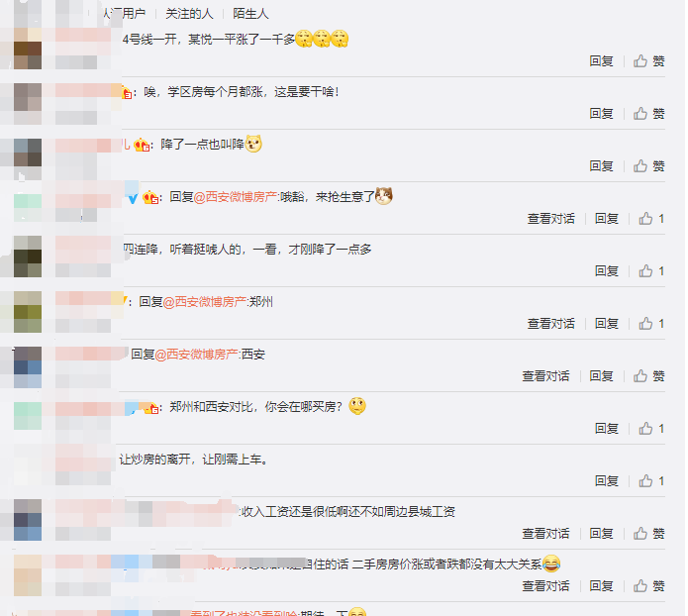Image resolution: width=688 pixels, height=616 pixels.
Task: Reply to the 4号线一开 comment
Action: click(x=601, y=61)
